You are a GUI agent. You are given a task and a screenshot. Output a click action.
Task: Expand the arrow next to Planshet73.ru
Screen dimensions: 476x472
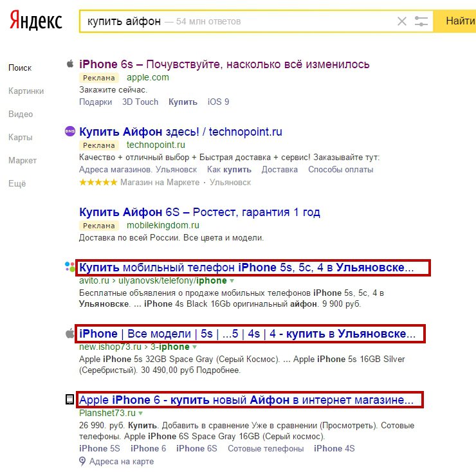[x=140, y=413]
